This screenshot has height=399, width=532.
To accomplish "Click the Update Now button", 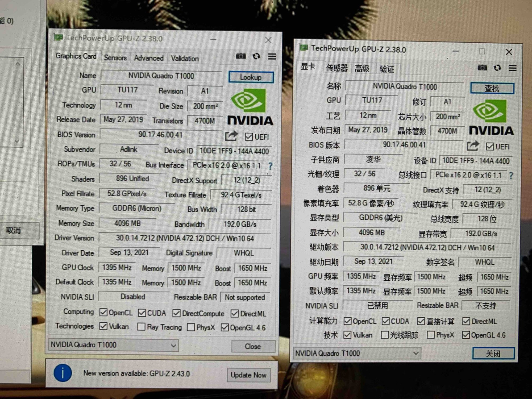I will (x=248, y=375).
